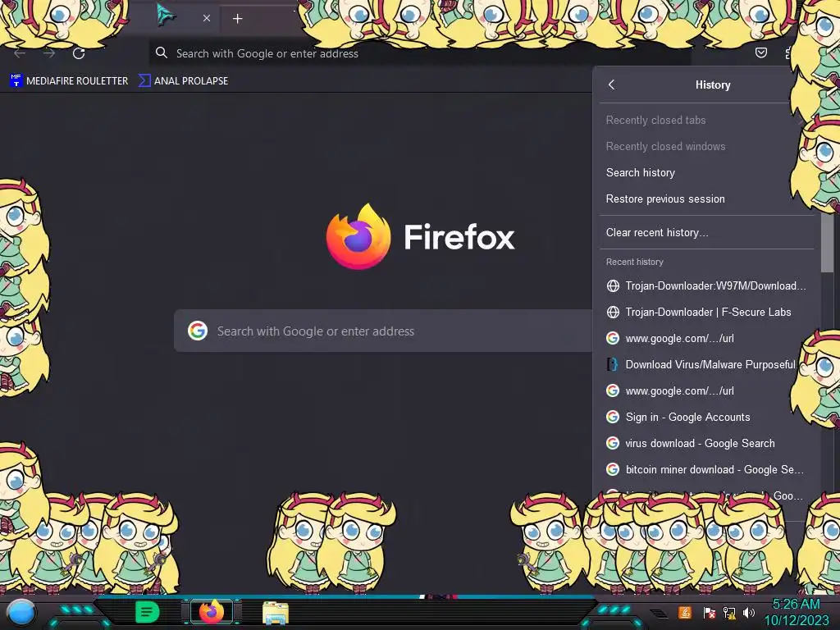Viewport: 840px width, 630px height.
Task: Click the network warning tray icon
Action: 729,613
